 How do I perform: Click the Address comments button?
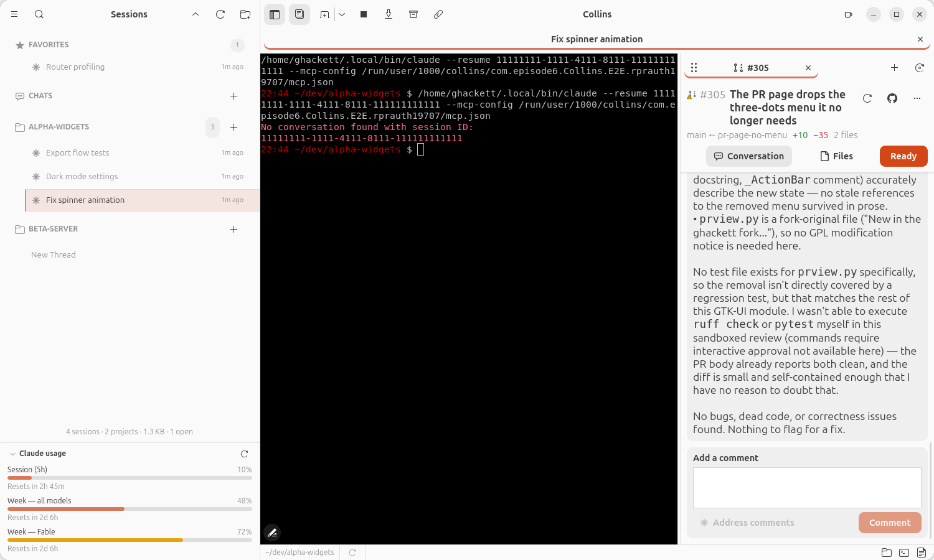747,523
